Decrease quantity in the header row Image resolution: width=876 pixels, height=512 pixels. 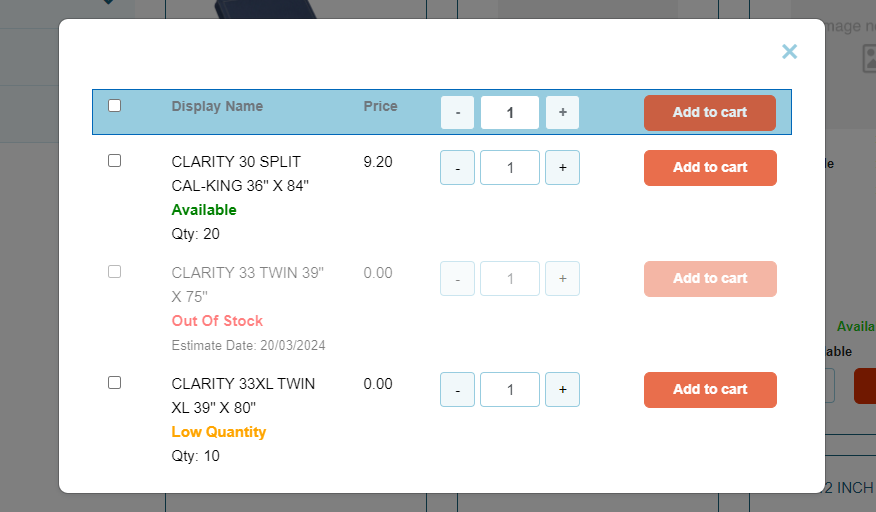pyautogui.click(x=458, y=113)
